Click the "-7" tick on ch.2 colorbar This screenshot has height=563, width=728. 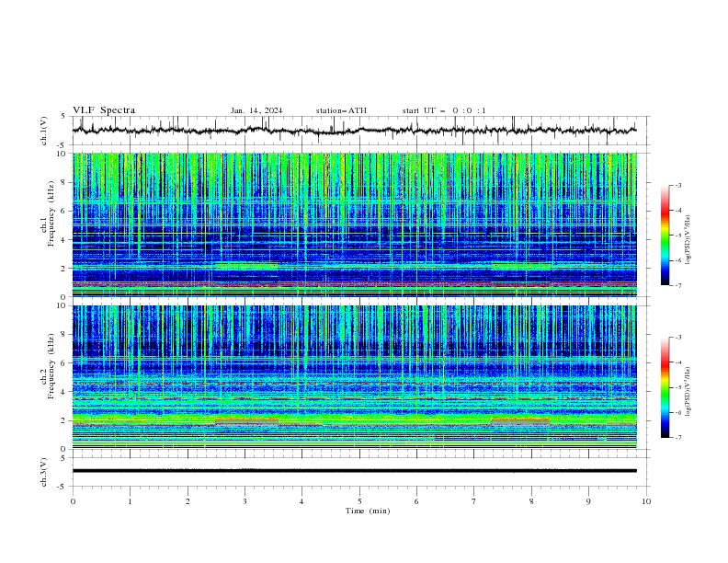tap(677, 437)
